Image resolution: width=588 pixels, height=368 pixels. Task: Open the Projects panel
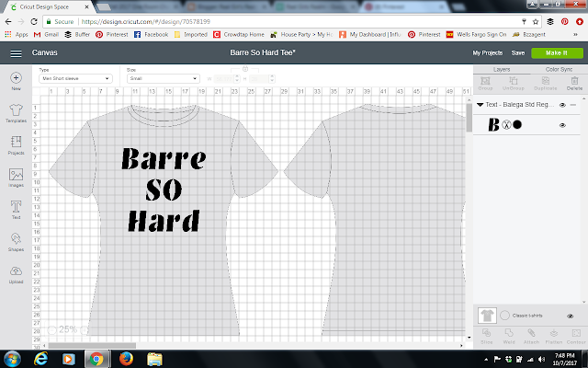(x=16, y=145)
